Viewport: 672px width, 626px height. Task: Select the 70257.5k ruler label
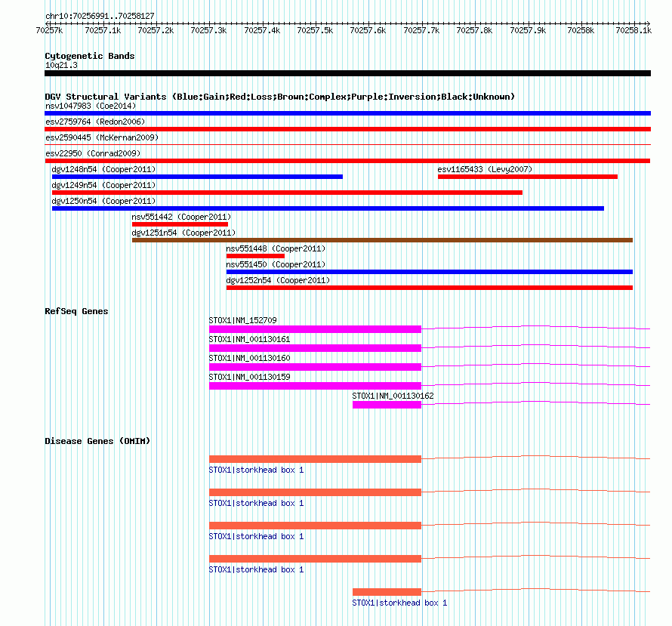pyautogui.click(x=315, y=30)
